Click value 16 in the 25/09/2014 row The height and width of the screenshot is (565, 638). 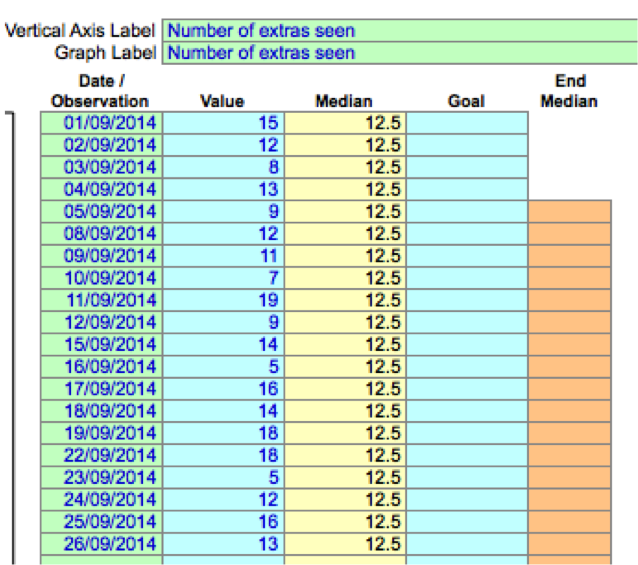(223, 522)
